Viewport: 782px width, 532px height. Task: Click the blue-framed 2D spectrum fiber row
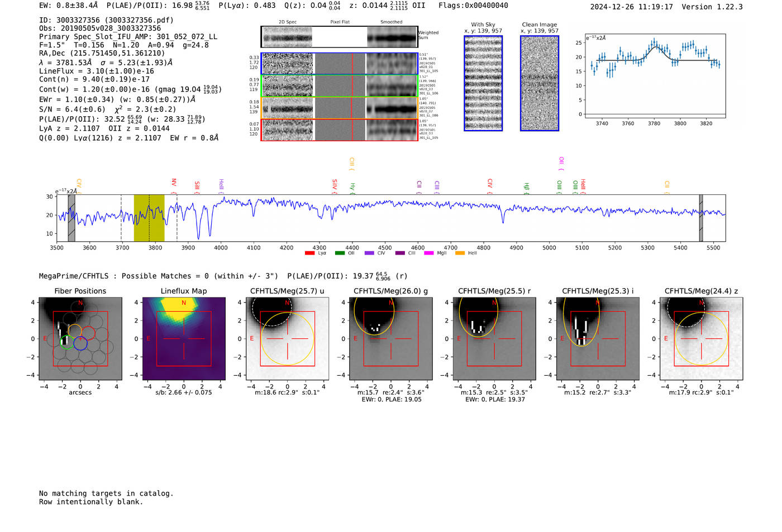(339, 64)
